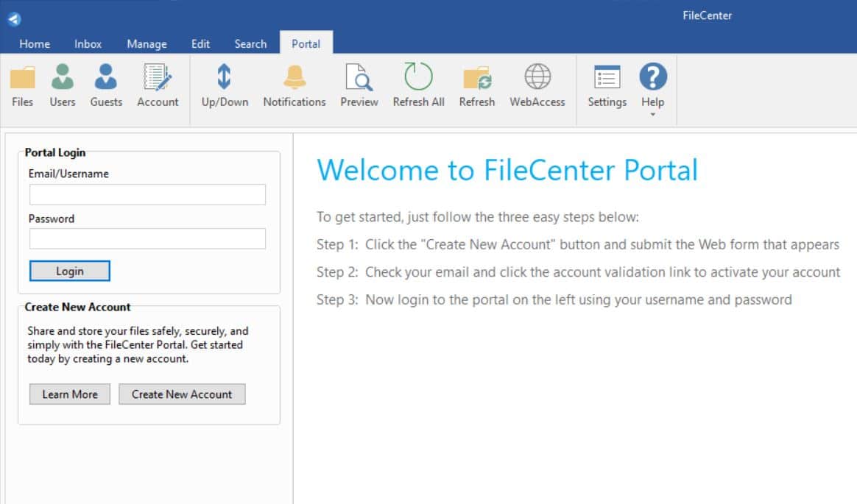Click the Learn More button
Viewport: 857px width, 504px height.
click(x=69, y=394)
